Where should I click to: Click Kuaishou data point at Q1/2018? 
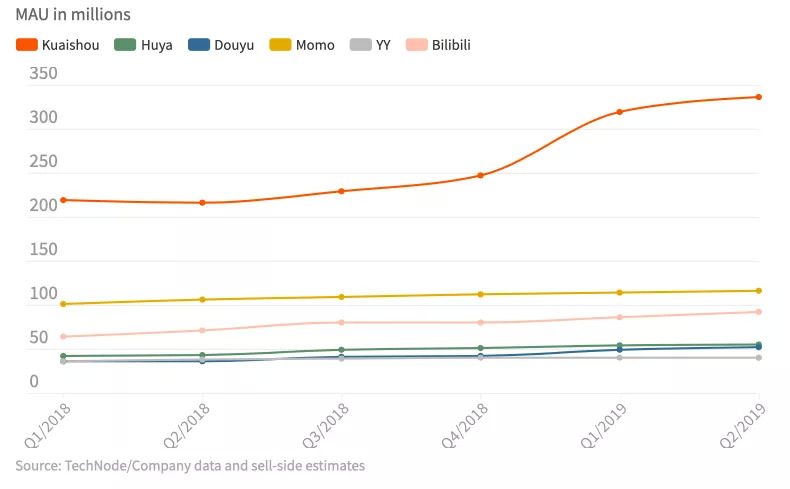click(63, 200)
